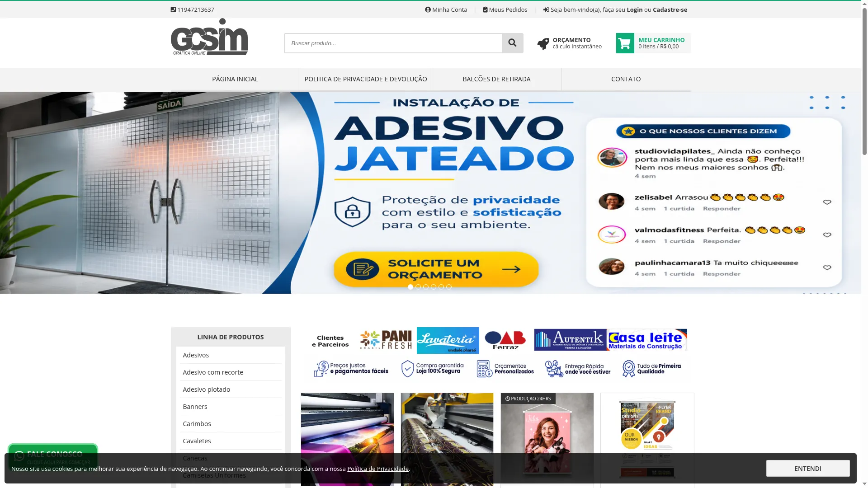Select the sixth banner slide dot
868x488 pixels.
(449, 287)
